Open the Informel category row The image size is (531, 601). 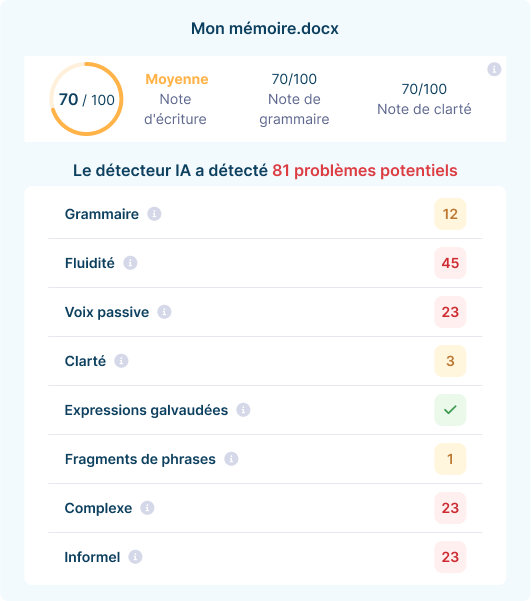point(265,557)
